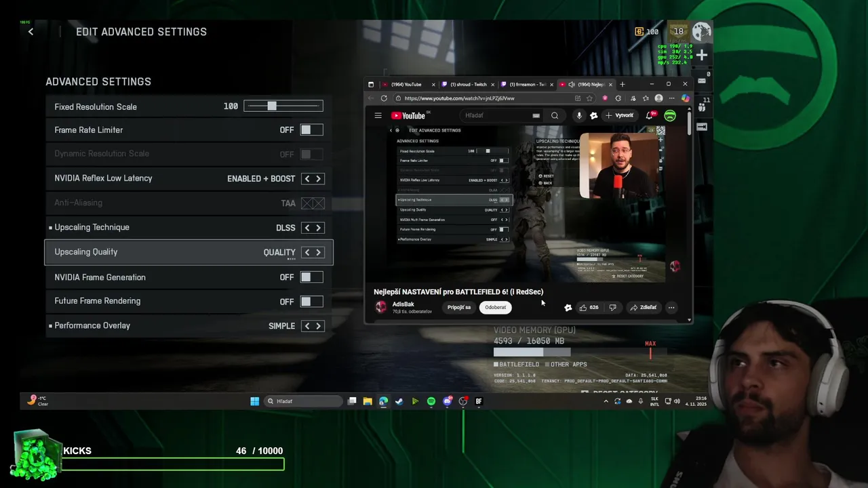The image size is (868, 488).
Task: Mute audio on the active YouTube tab
Action: point(572,85)
